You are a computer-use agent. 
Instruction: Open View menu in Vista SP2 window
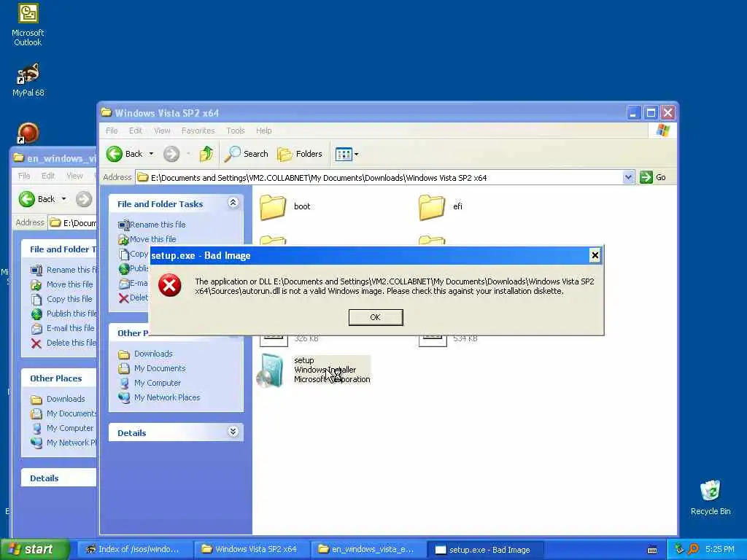coord(162,131)
